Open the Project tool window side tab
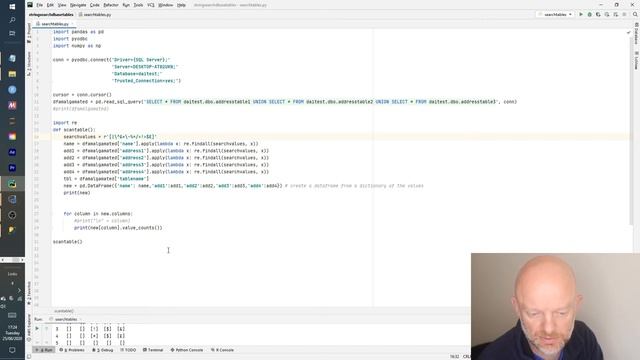The width and height of the screenshot is (640, 360). click(x=29, y=33)
